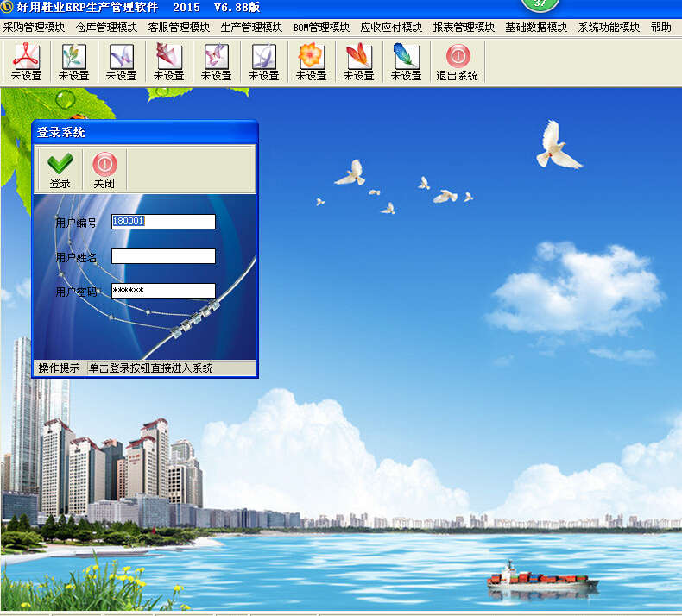Click the purple swirl 未设置 toolbar icon
Screen dimensions: 682x616
click(x=263, y=62)
